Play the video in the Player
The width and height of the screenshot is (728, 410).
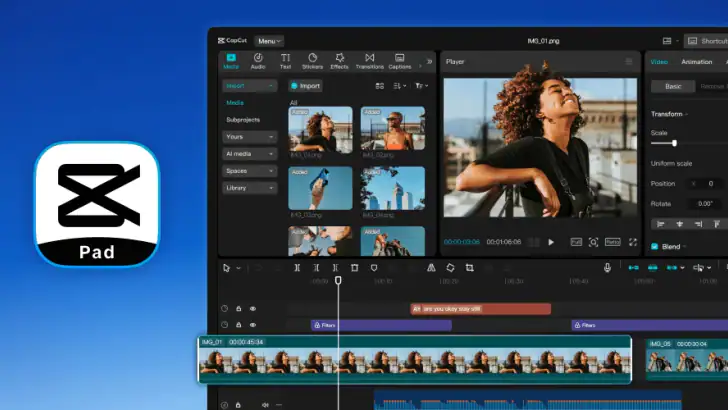point(551,242)
